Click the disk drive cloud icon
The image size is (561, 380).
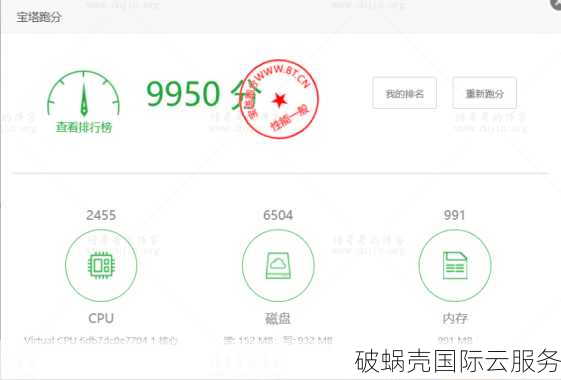278,265
